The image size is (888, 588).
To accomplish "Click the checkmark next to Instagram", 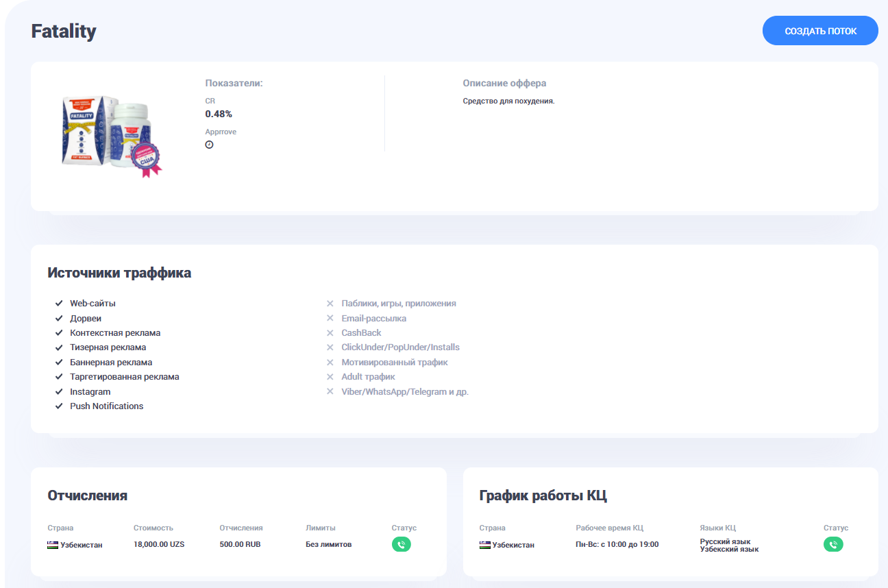I will (x=59, y=392).
